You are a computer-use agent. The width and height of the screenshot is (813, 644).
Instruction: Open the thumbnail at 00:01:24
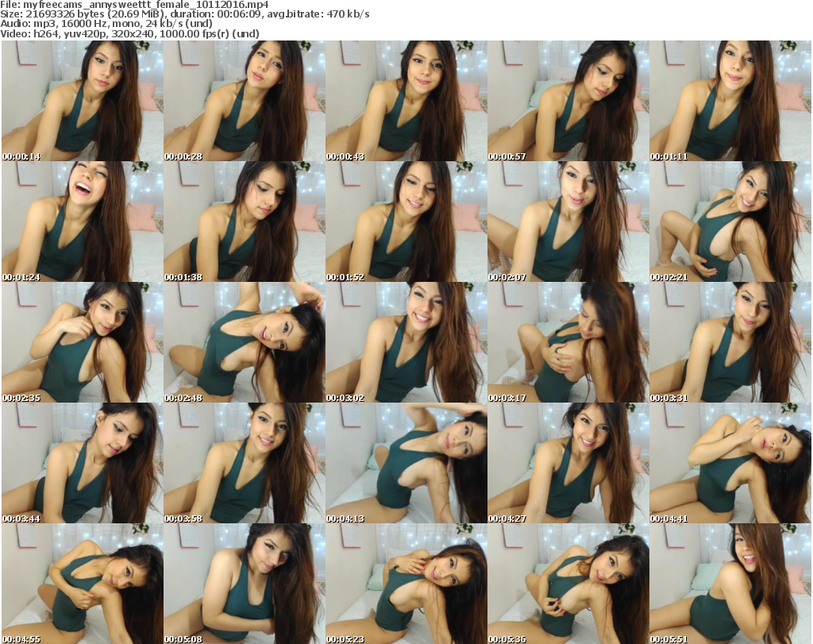click(x=83, y=222)
